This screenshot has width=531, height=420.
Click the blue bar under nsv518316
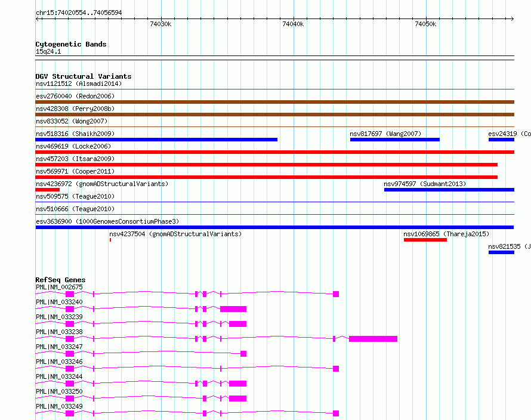(156, 140)
